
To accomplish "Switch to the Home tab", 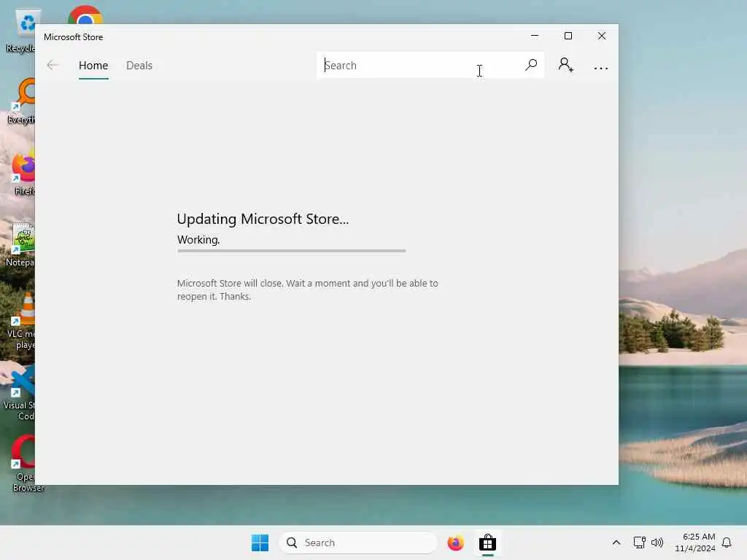I will pyautogui.click(x=93, y=65).
